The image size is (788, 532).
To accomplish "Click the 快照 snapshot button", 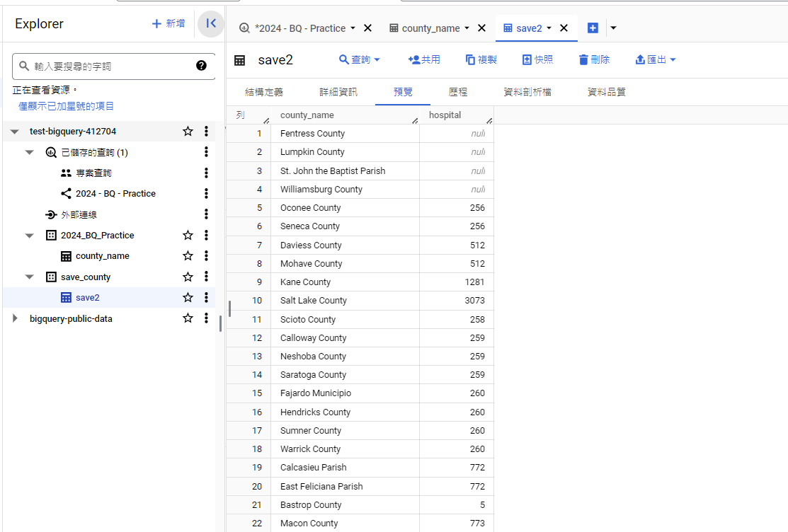I will coord(538,60).
